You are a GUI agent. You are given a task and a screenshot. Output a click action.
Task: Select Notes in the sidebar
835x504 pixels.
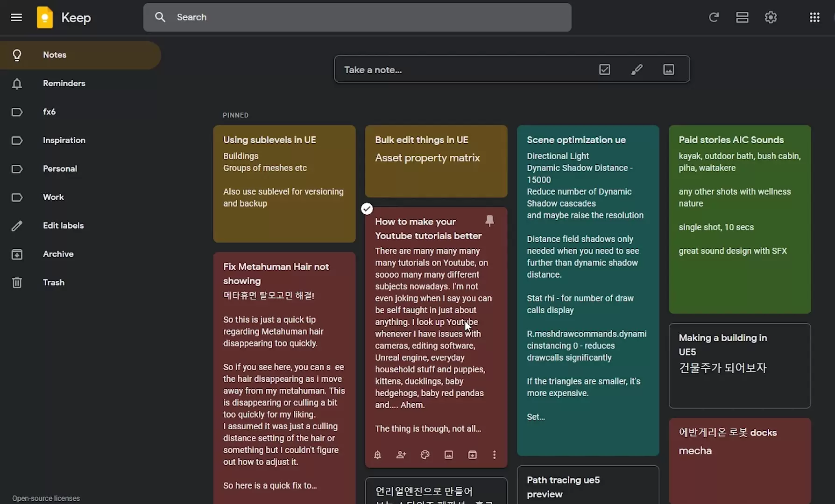point(80,55)
